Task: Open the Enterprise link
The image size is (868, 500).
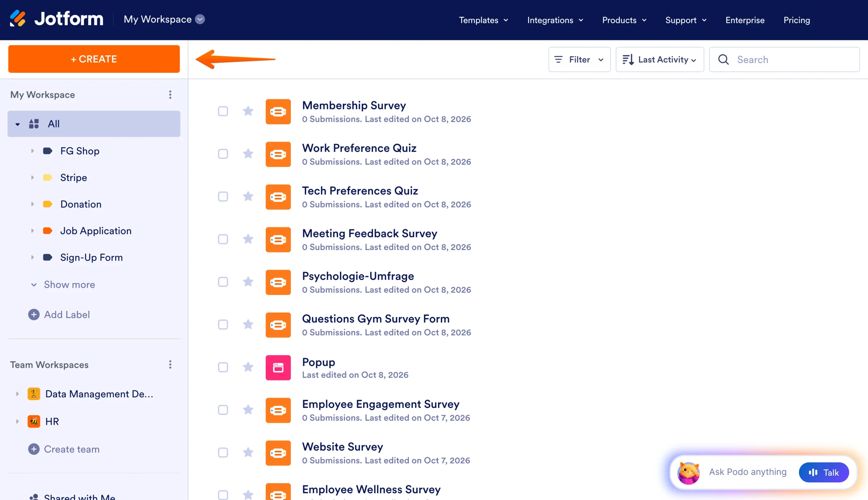Action: click(745, 20)
